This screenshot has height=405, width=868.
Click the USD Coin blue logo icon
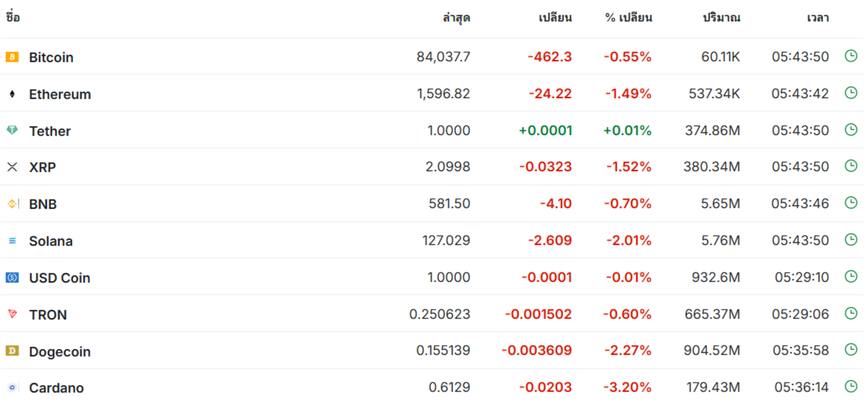click(12, 277)
